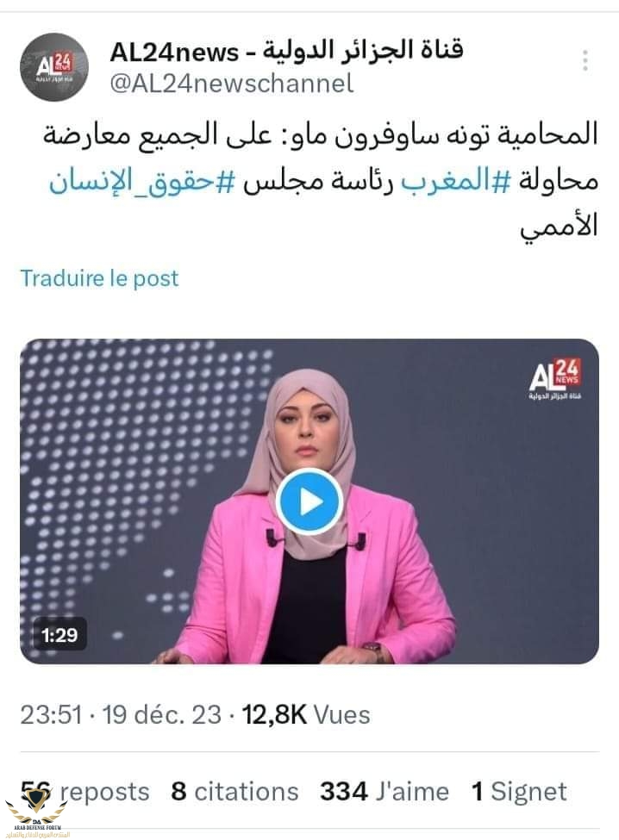
Task: Click the 12,8K Vues view count
Action: click(306, 714)
